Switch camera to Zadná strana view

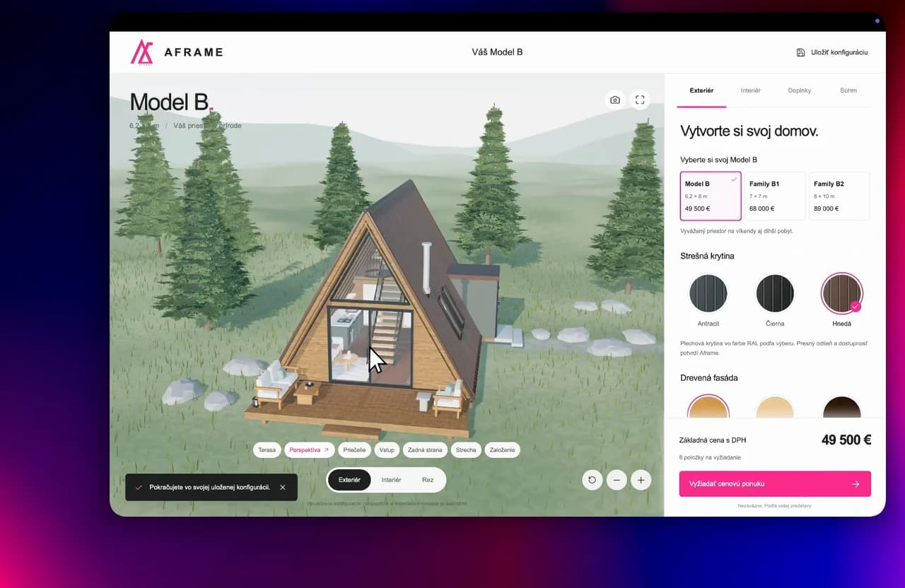tap(425, 449)
